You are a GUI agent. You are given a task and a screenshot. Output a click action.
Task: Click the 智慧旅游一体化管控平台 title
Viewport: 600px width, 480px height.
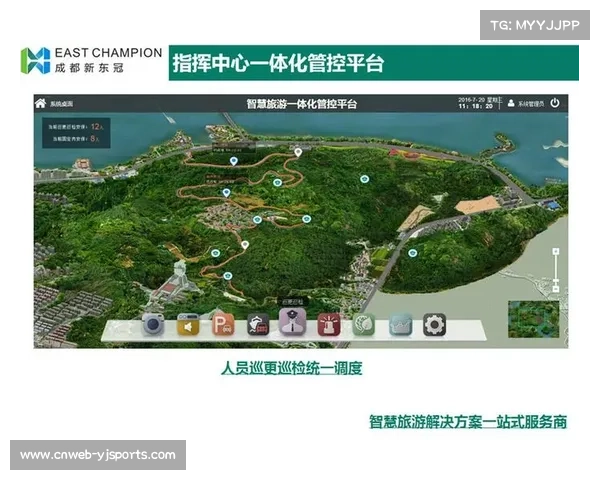coord(302,104)
